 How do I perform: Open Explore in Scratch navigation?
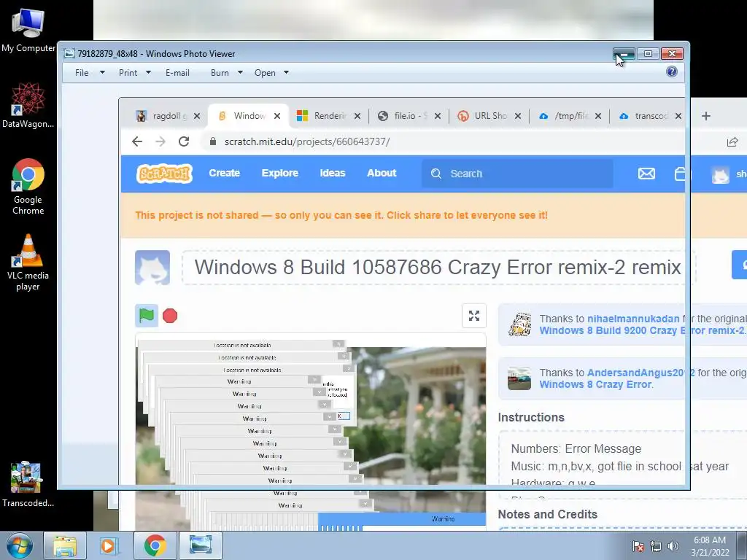coord(279,174)
